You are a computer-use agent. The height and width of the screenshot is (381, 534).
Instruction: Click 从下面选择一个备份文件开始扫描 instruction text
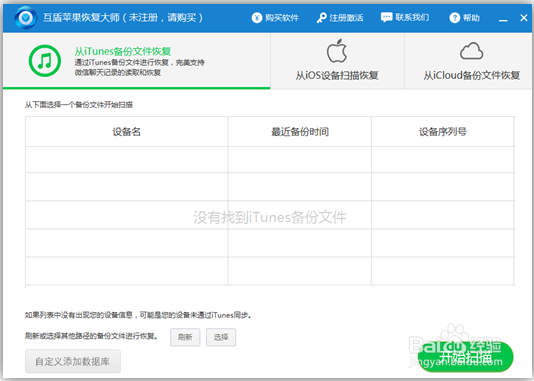tap(79, 105)
